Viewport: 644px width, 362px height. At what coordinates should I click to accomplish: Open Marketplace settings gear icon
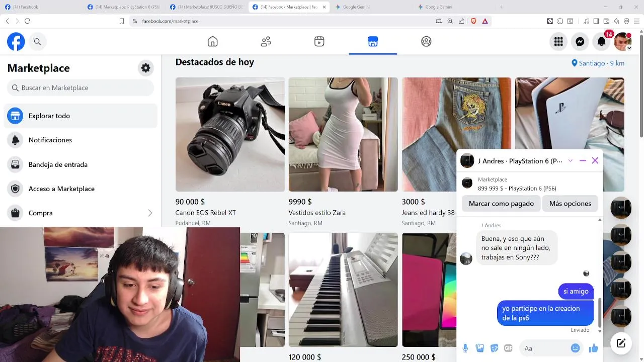[146, 68]
